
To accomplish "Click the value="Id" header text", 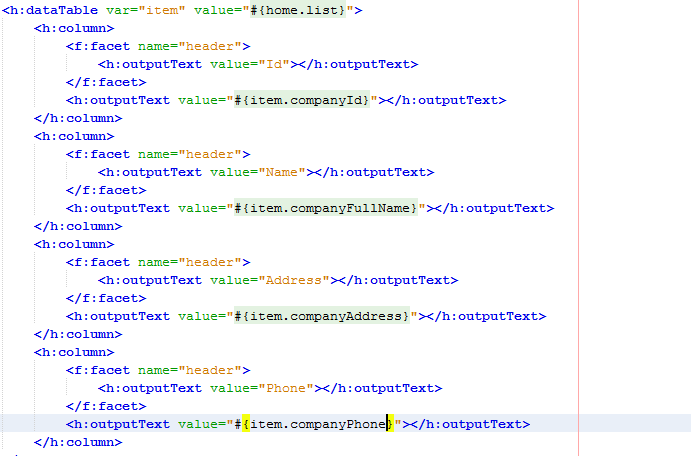I will tap(250, 64).
